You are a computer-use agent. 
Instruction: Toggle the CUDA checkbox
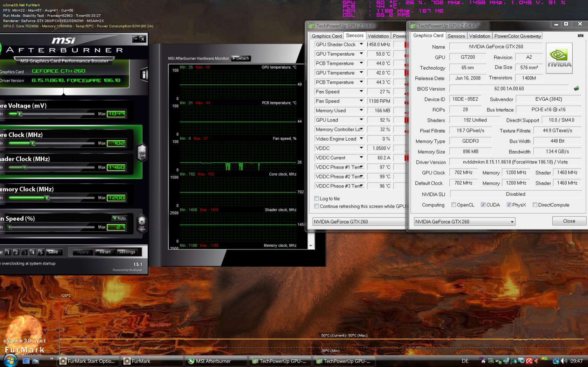pos(483,205)
